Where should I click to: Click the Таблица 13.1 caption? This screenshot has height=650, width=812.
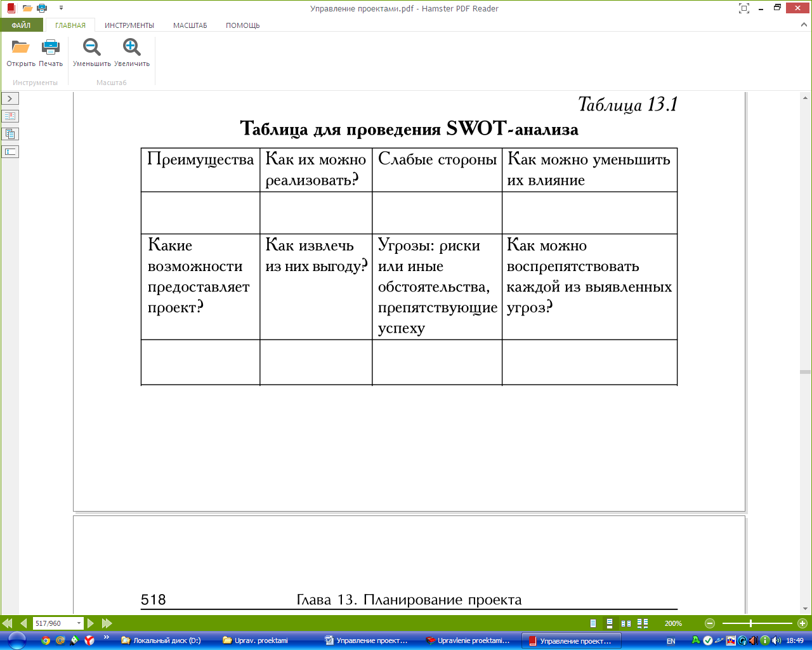(x=628, y=104)
